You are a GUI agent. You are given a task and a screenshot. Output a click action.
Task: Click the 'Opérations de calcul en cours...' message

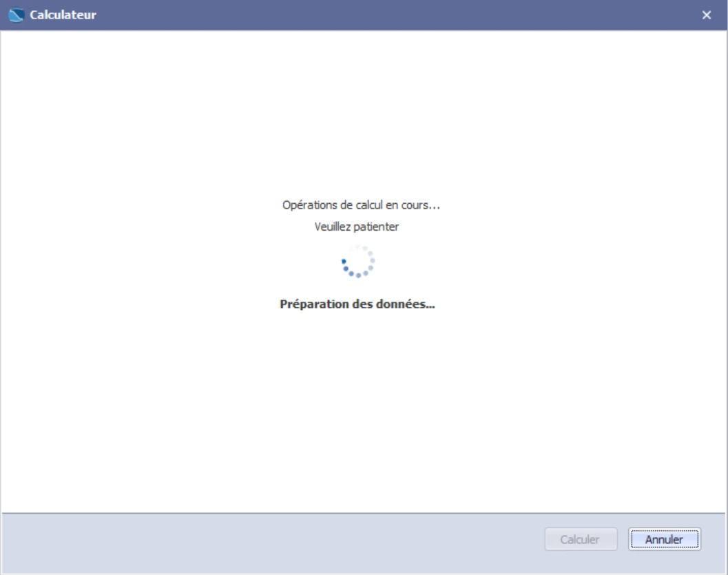click(x=361, y=205)
